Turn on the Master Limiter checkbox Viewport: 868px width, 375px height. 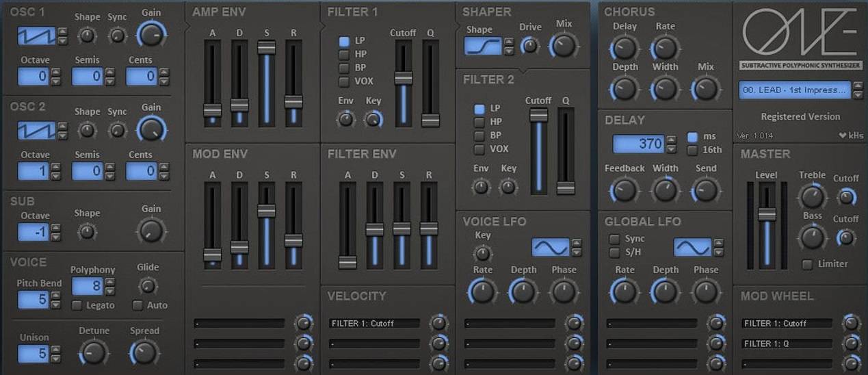[x=808, y=264]
